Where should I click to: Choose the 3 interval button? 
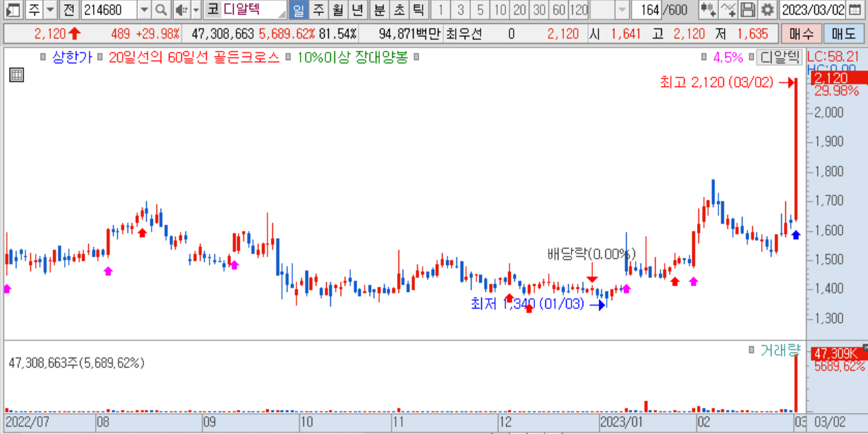coord(461,10)
